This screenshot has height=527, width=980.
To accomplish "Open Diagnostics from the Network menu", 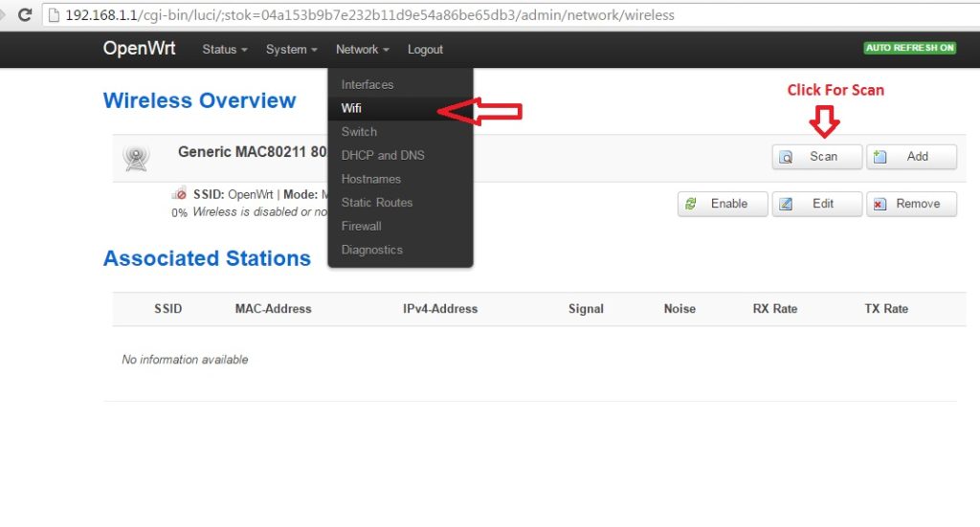I will pyautogui.click(x=371, y=250).
